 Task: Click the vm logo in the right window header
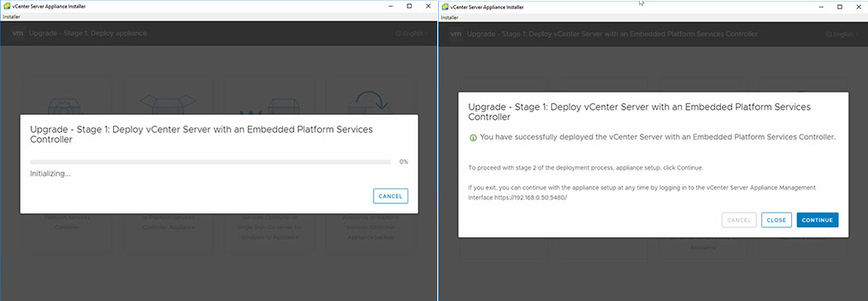point(455,34)
